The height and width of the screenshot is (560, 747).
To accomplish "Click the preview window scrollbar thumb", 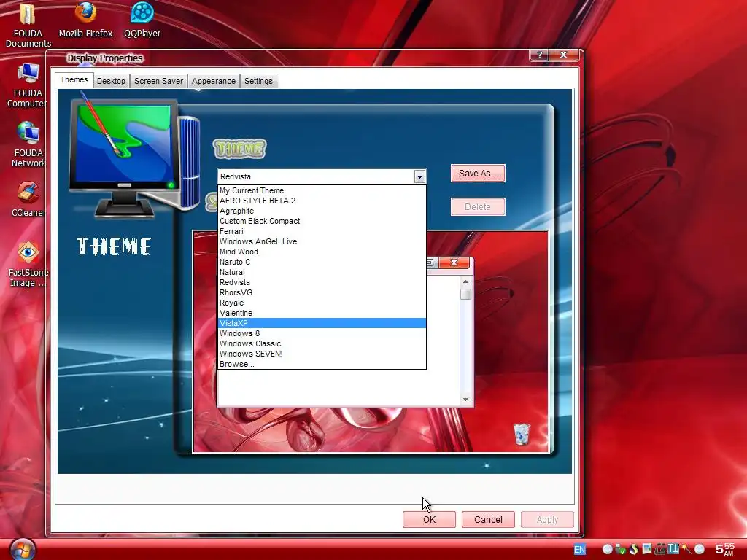I will [465, 295].
